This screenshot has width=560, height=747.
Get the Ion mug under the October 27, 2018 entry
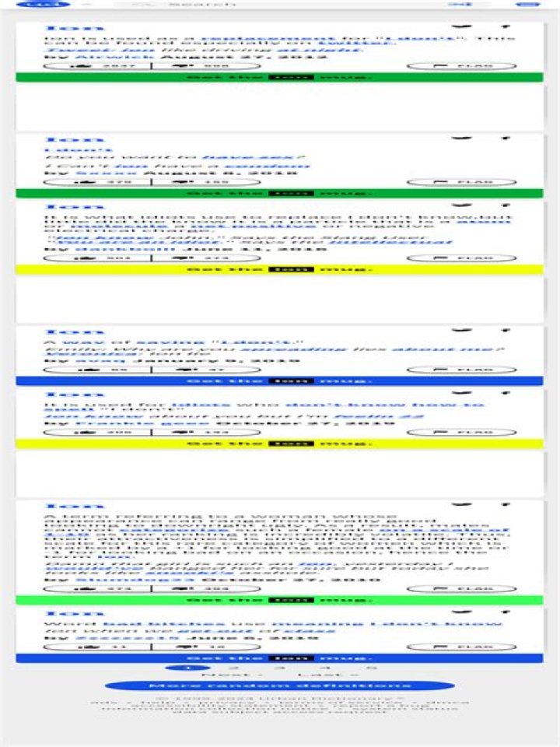[279, 444]
